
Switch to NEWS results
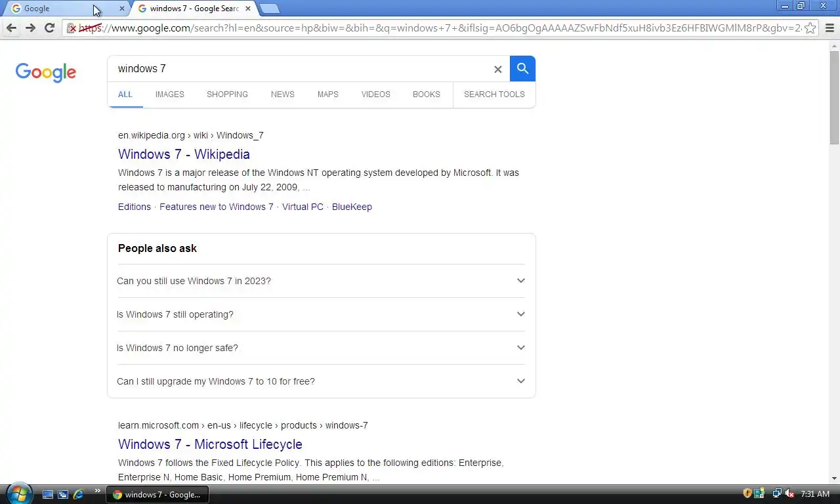(282, 94)
